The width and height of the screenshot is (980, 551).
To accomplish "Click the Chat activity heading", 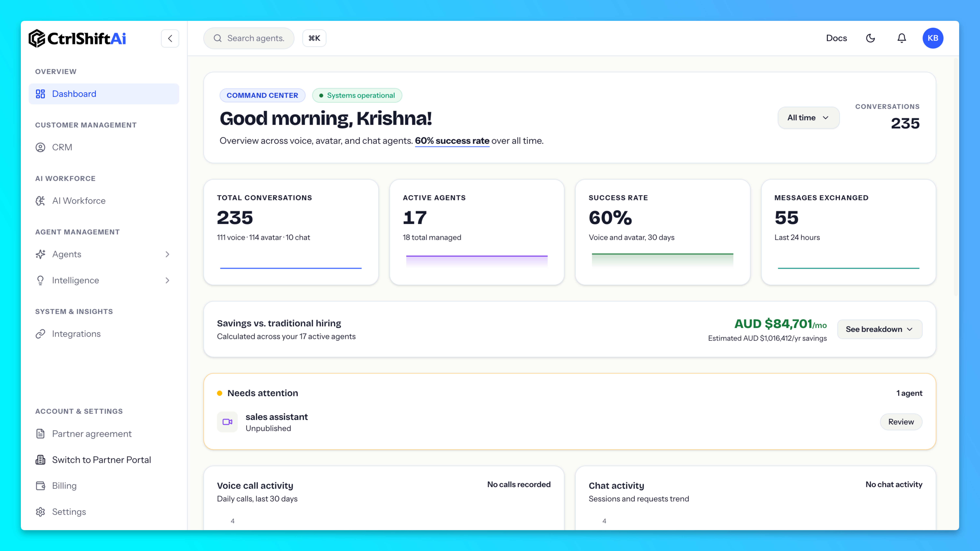I will [616, 486].
